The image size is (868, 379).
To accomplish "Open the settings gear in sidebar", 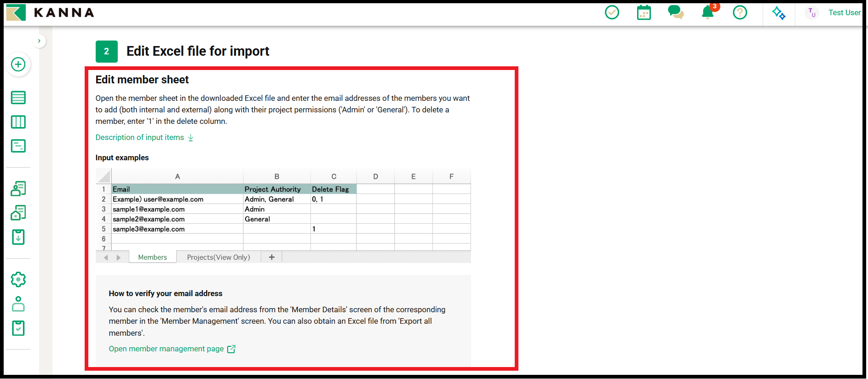I will point(18,280).
